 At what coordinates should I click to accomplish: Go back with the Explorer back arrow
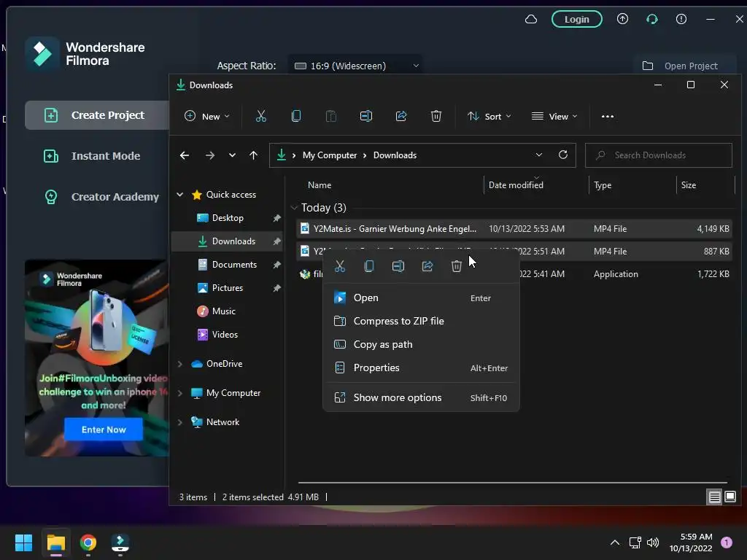pos(185,155)
